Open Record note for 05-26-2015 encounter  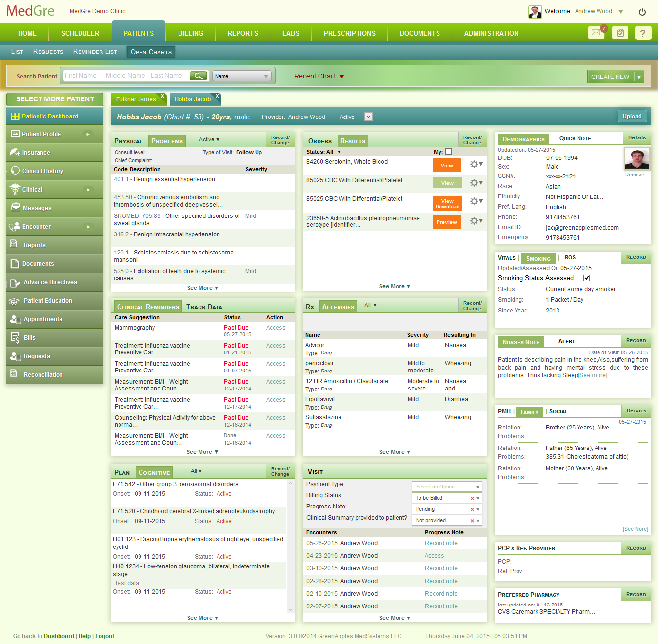point(441,543)
